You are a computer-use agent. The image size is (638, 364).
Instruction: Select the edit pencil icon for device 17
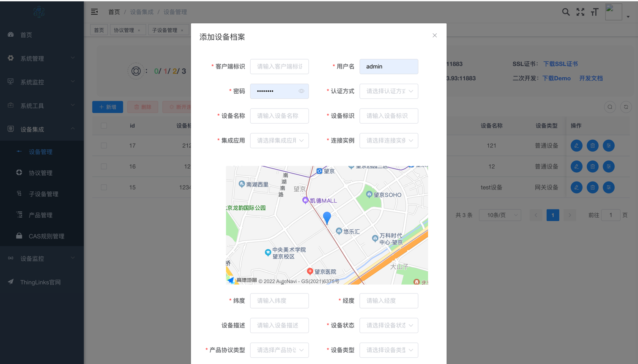[x=576, y=145]
